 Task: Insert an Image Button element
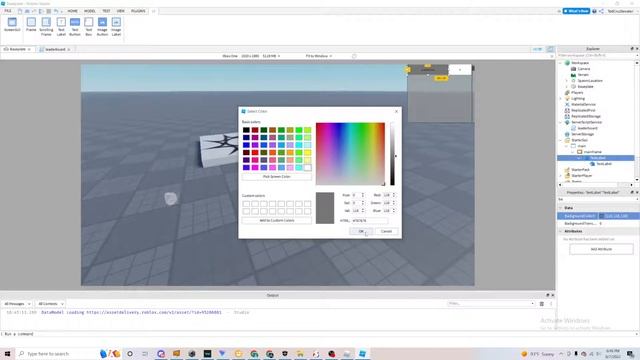tap(102, 27)
